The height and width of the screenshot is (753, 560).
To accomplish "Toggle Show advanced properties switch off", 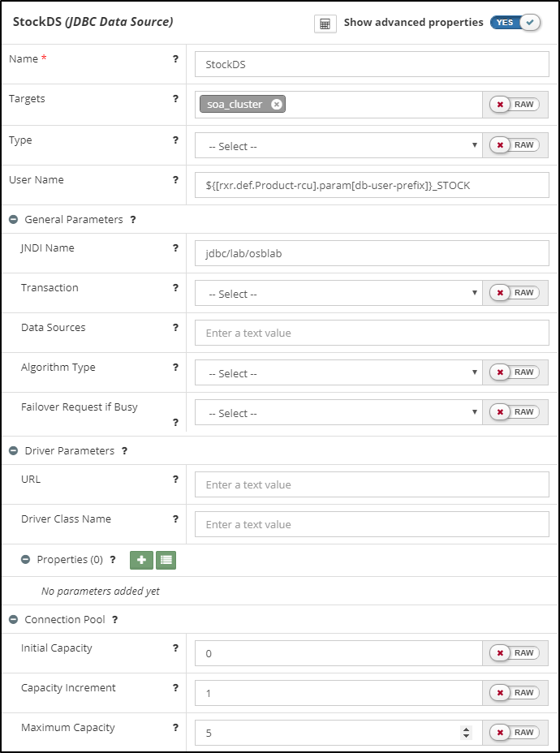I will click(515, 23).
